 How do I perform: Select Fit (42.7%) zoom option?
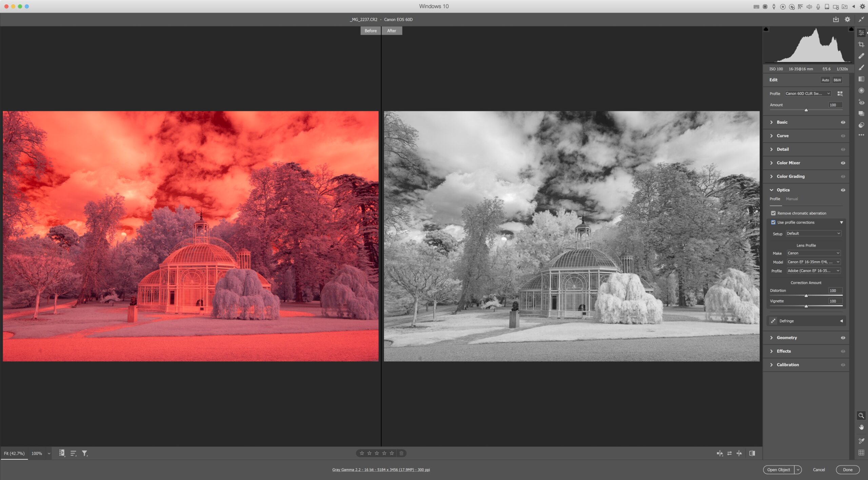coord(14,453)
